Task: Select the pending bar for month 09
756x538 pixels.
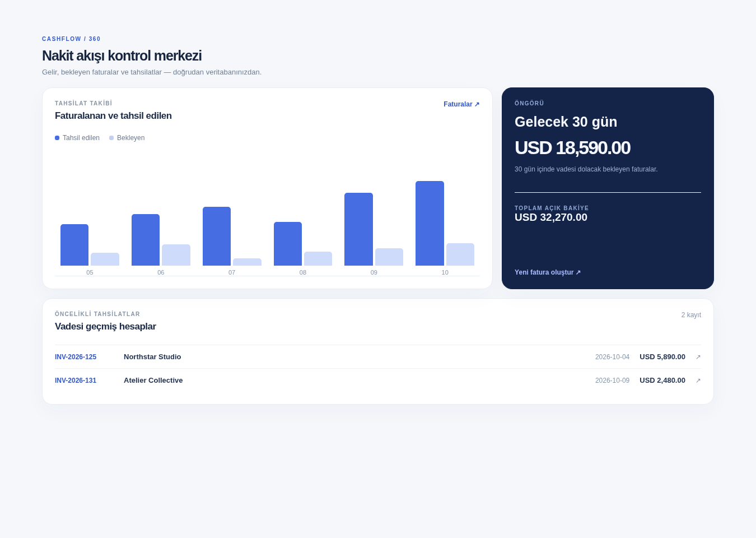Action: pyautogui.click(x=389, y=257)
